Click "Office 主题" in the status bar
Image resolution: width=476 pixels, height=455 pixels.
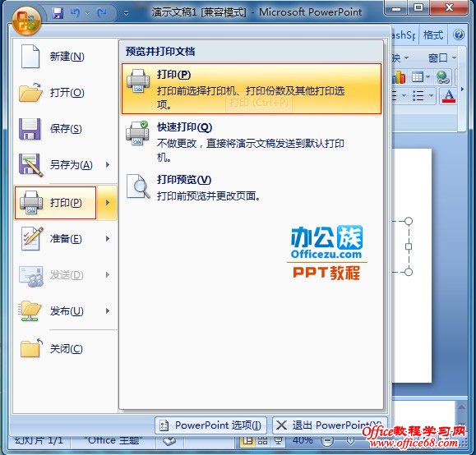[x=113, y=440]
